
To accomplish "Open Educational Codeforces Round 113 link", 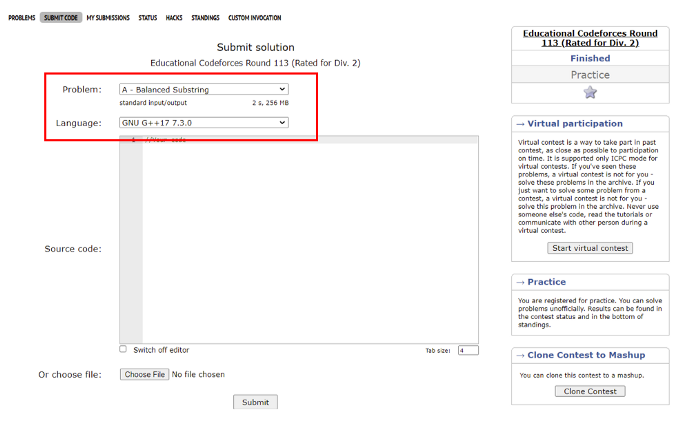I will click(x=590, y=38).
